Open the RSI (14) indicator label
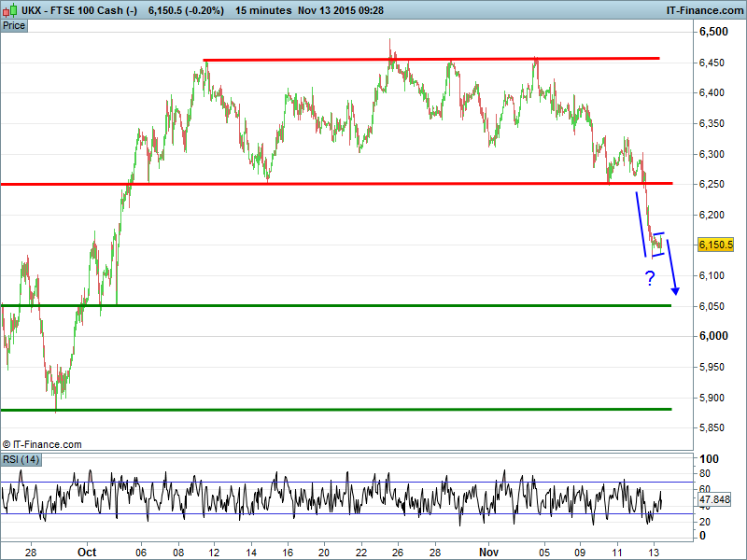 coord(22,459)
